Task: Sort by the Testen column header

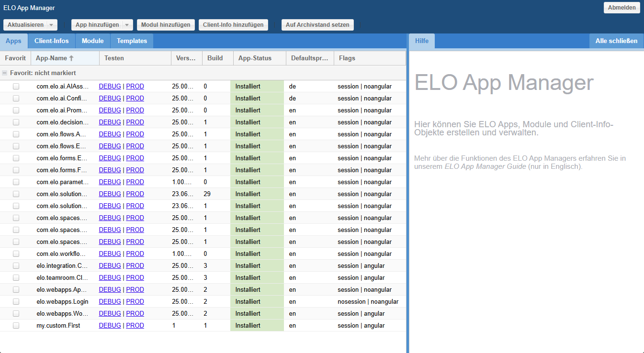Action: point(135,58)
